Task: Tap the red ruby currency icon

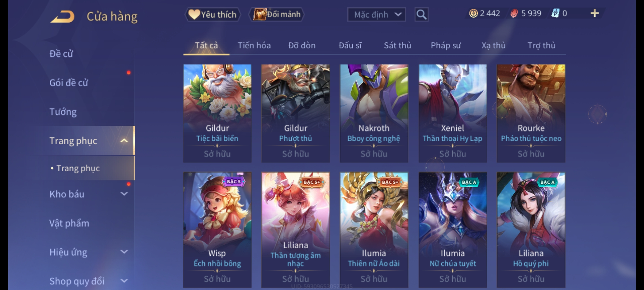Action: (x=514, y=13)
